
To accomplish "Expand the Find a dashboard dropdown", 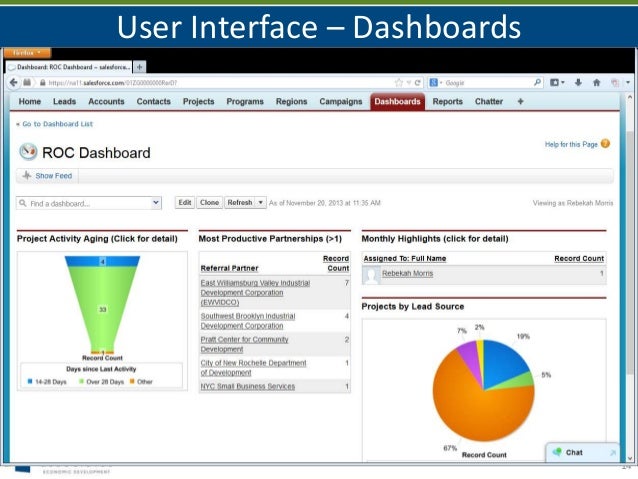I will coord(156,202).
